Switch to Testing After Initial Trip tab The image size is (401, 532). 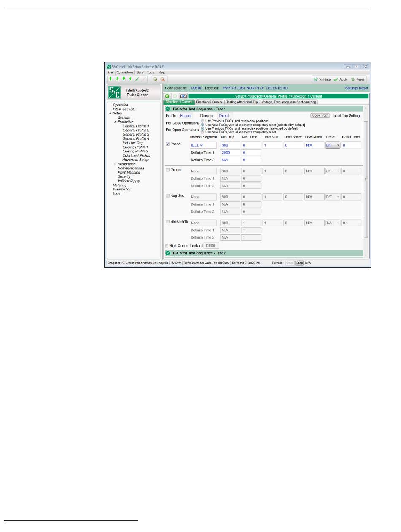(242, 102)
